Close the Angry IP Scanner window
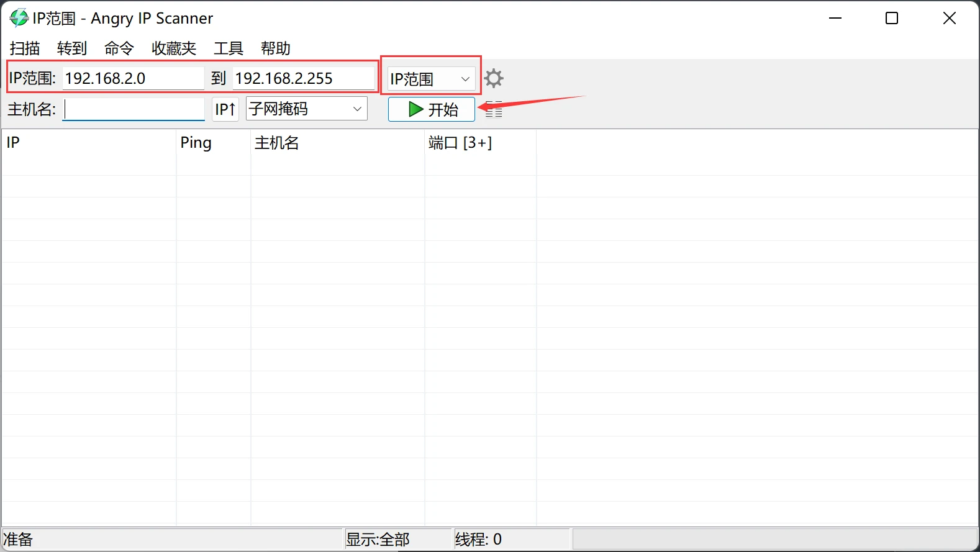The image size is (980, 552). tap(950, 18)
